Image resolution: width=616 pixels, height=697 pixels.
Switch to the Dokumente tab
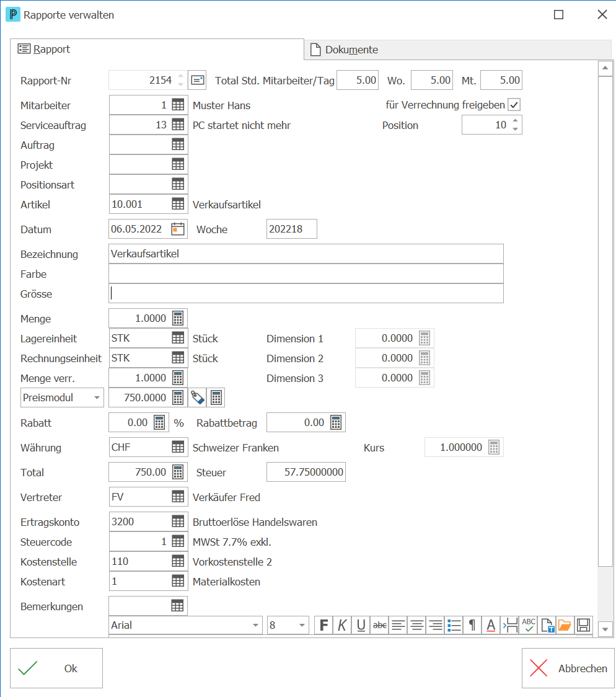click(457, 50)
